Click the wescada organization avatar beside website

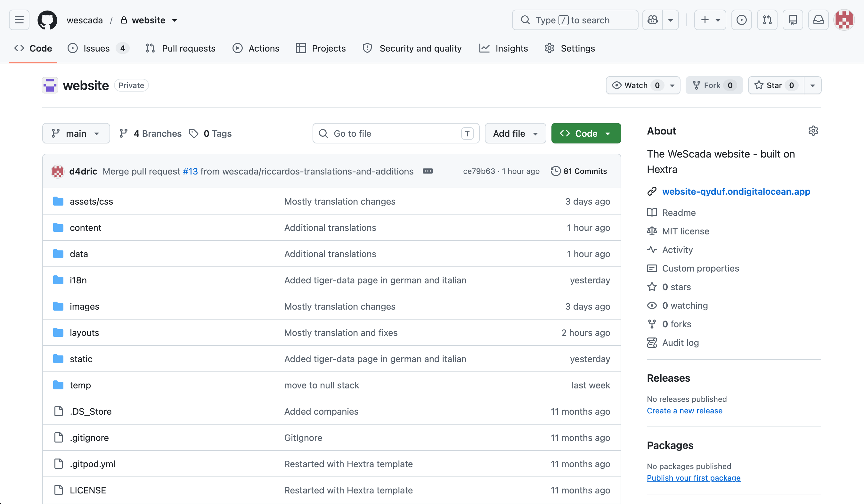click(x=50, y=85)
